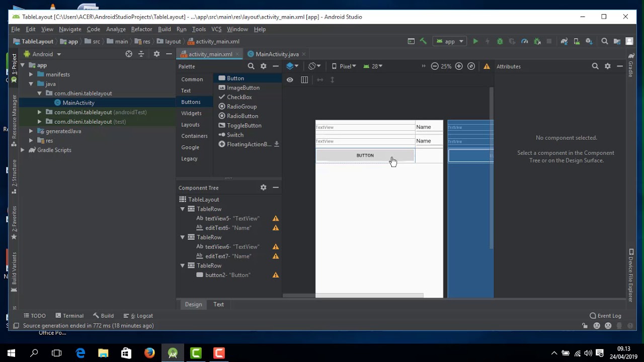Viewport: 644px width, 362px height.
Task: Open the Android project view dropdown
Action: (43, 54)
